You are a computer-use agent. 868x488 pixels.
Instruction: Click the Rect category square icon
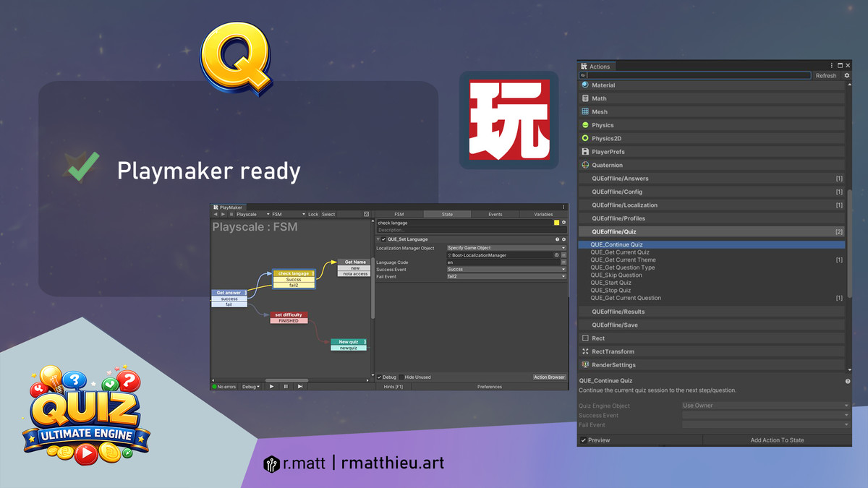click(585, 338)
